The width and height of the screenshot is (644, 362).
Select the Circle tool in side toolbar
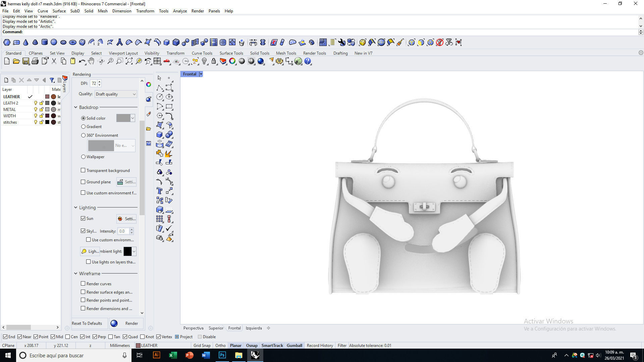pyautogui.click(x=160, y=97)
